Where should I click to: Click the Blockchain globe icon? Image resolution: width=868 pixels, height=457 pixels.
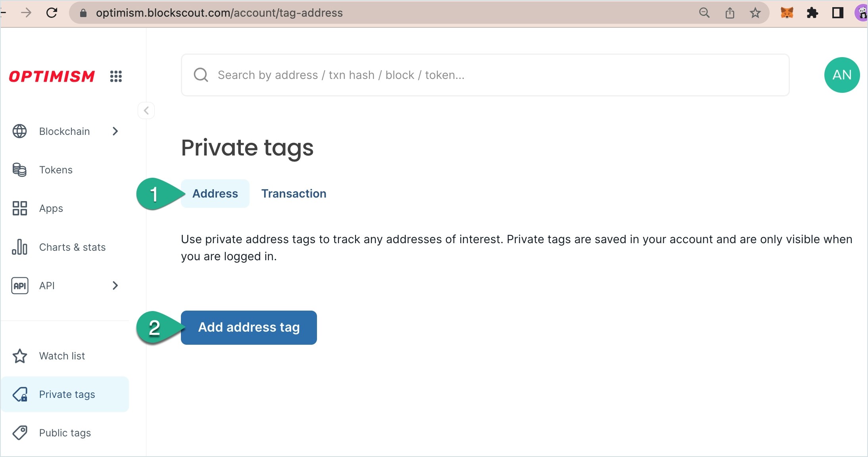[x=19, y=131]
